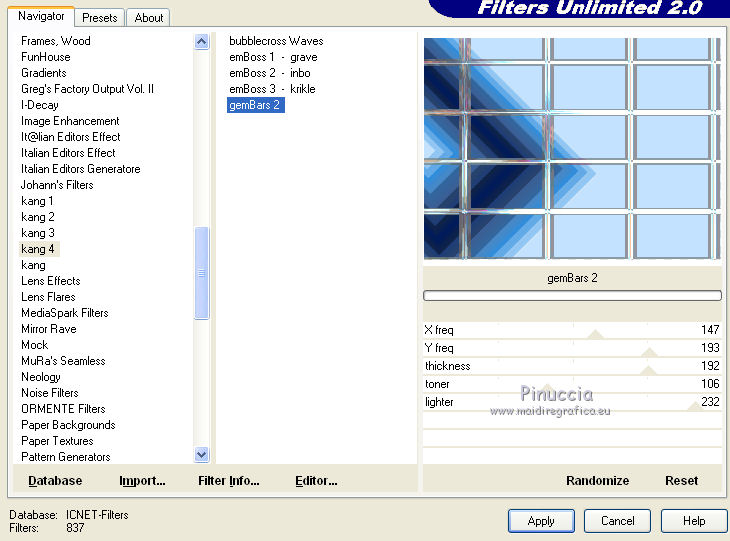Select Greg's Factory Output Vol. II
The height and width of the screenshot is (541, 730).
(x=88, y=89)
